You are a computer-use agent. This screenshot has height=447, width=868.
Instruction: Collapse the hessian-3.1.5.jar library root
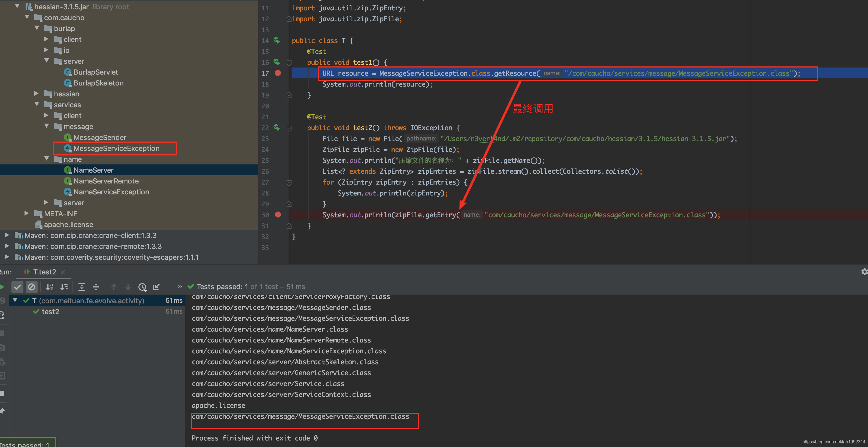(17, 6)
